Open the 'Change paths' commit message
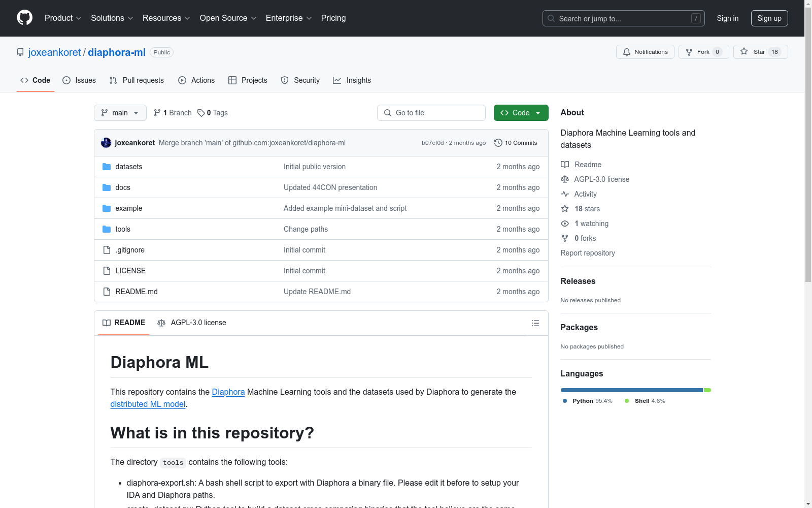Screen dimensions: 812x508 306,229
